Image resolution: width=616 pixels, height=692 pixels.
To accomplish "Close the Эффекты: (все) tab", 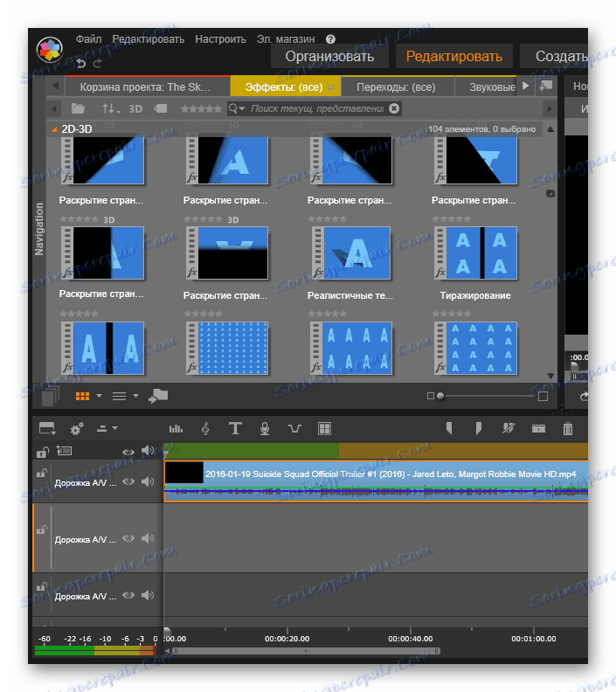I will pos(331,87).
